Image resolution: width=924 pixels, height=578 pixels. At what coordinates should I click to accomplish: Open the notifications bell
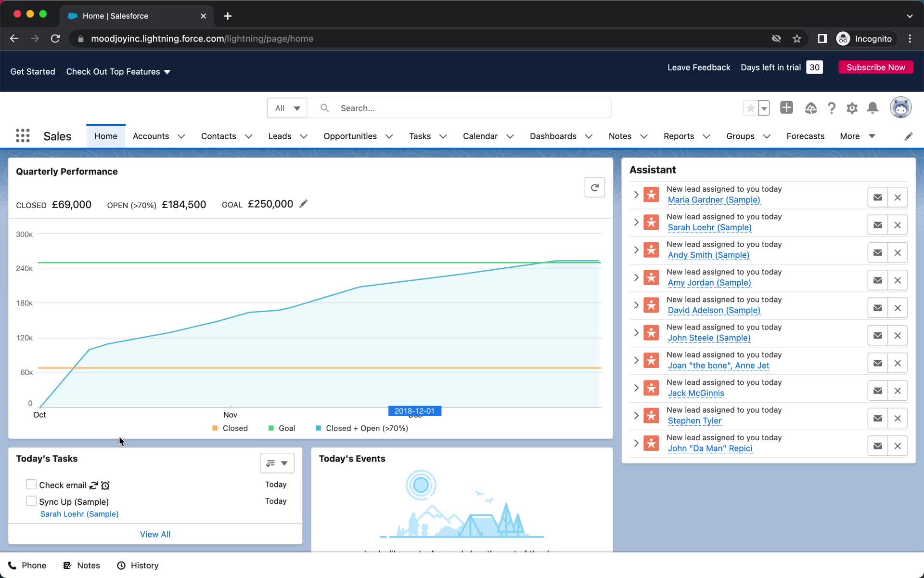(873, 108)
